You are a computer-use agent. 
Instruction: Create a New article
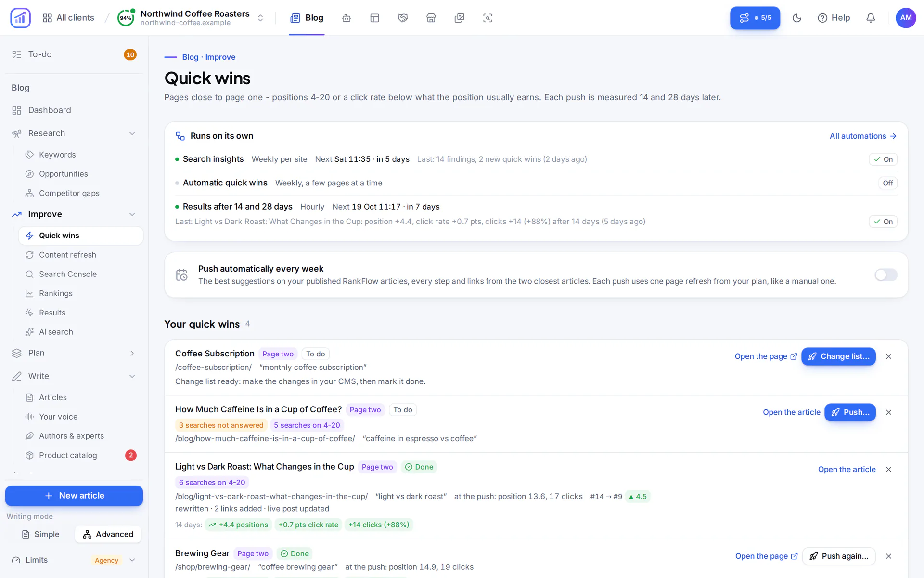tap(74, 496)
